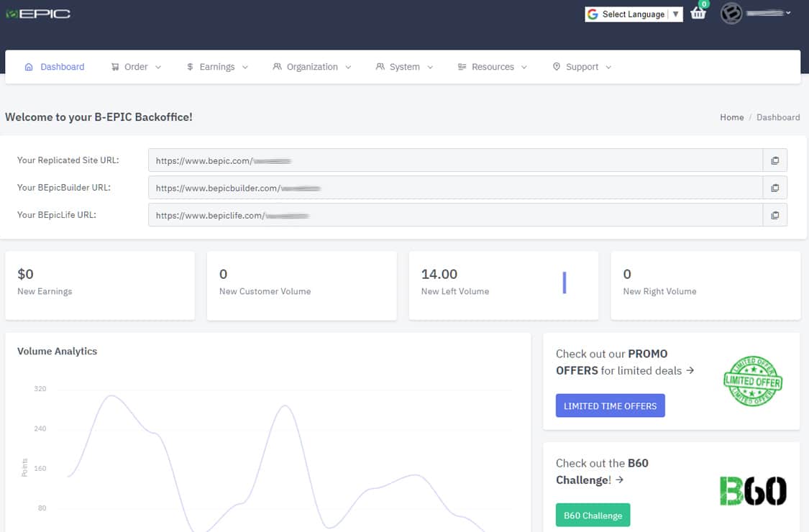The height and width of the screenshot is (532, 809).
Task: Click the Order cart icon in navigation
Action: point(115,67)
